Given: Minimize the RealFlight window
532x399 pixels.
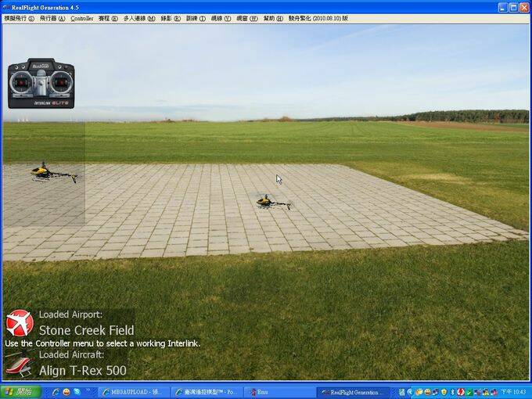Looking at the screenshot, I should (503, 8).
